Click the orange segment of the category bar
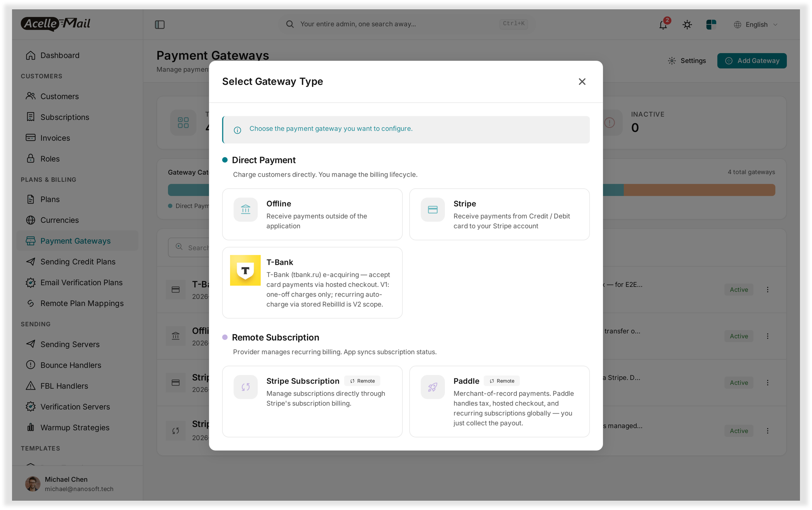 coord(699,190)
